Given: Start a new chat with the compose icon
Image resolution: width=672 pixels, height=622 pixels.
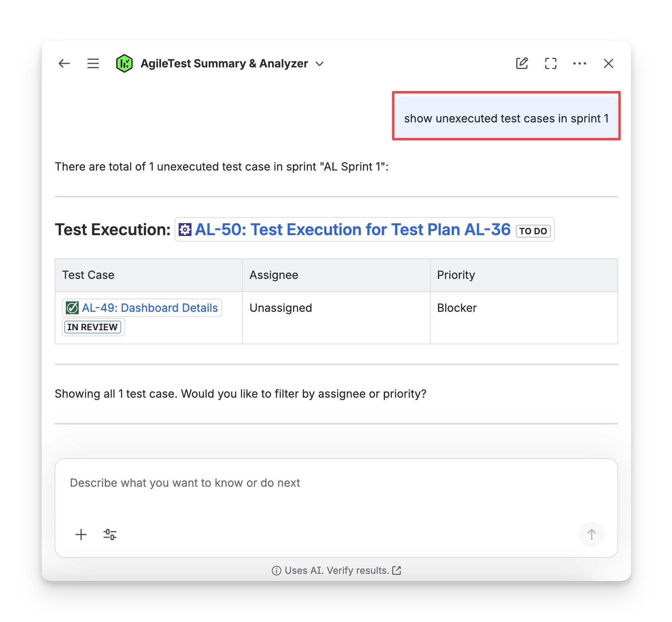Looking at the screenshot, I should tap(522, 63).
